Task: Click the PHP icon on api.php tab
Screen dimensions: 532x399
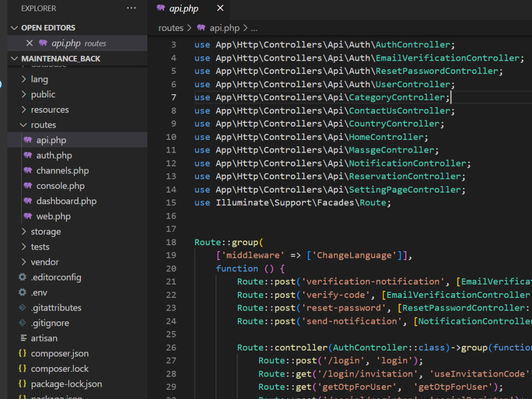Action: pyautogui.click(x=161, y=8)
